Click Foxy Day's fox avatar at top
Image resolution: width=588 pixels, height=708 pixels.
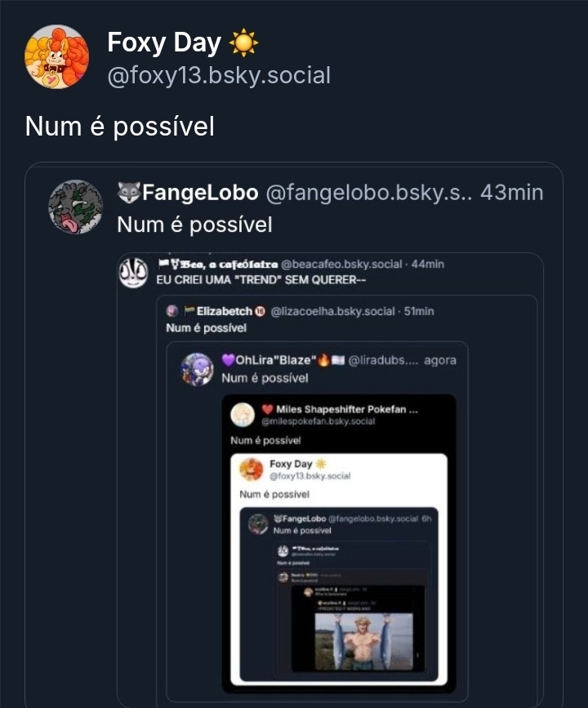tap(56, 56)
